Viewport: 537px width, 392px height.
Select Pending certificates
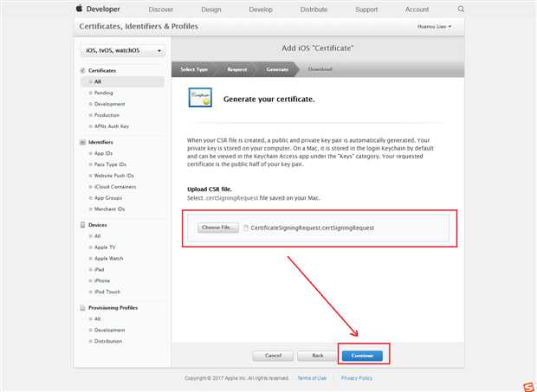pyautogui.click(x=103, y=93)
